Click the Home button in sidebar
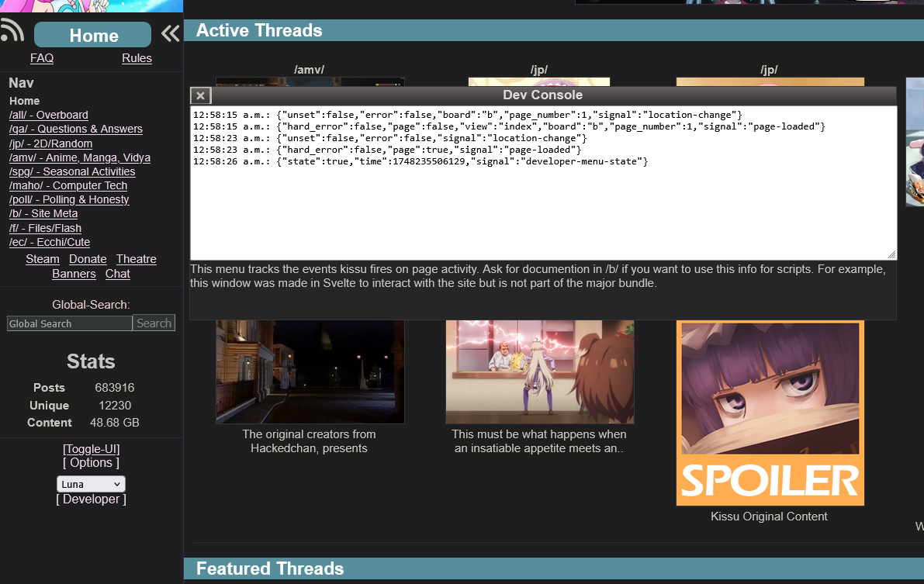The height and width of the screenshot is (584, 924). [92, 35]
